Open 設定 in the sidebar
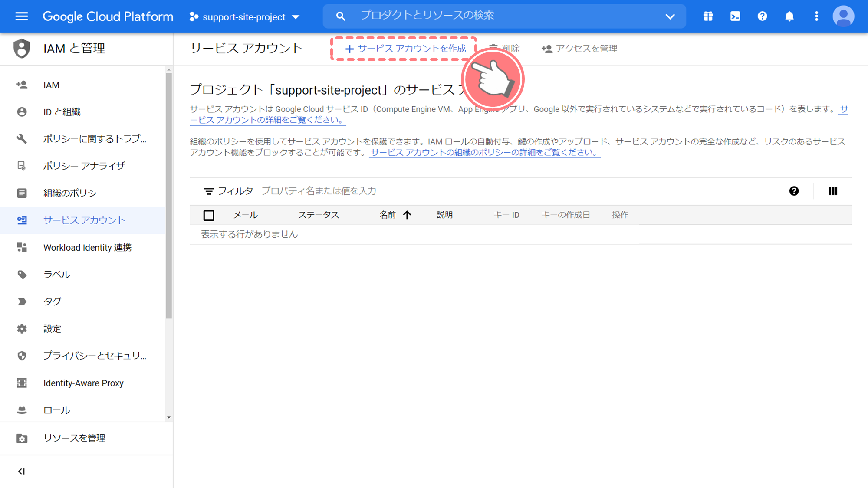Viewport: 868px width, 488px height. coord(82,329)
